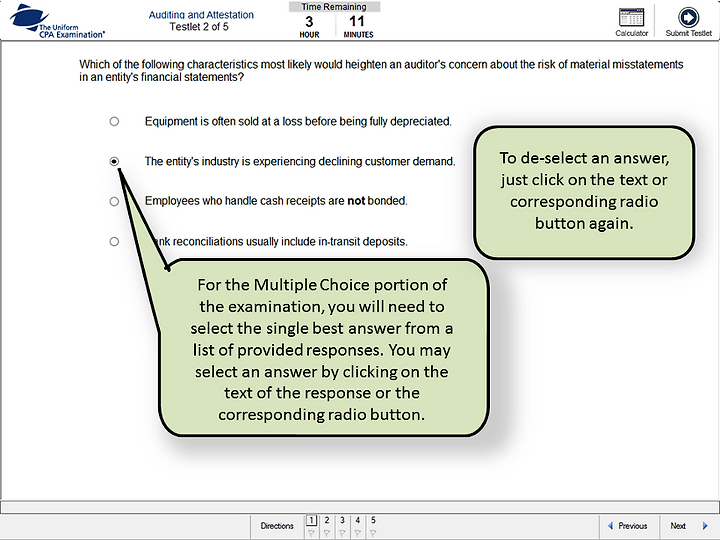Select the 'reconciliations usually include in-transit deposits' radio button
720x540 pixels.
(114, 242)
